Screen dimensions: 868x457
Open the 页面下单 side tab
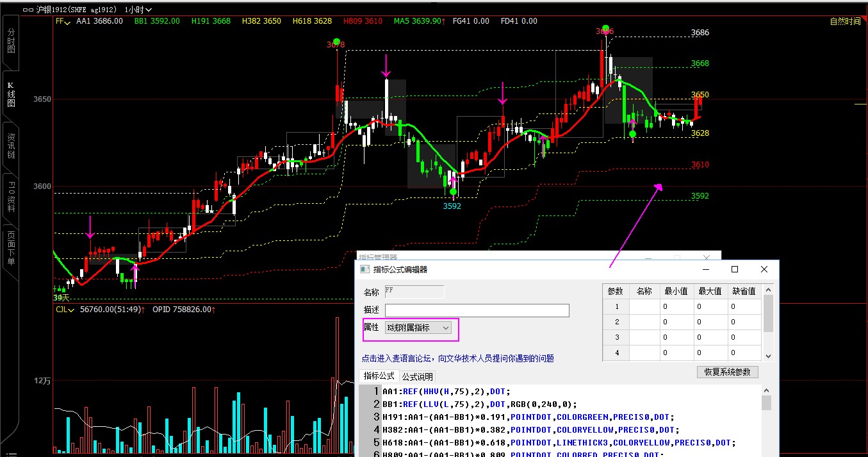[11, 249]
